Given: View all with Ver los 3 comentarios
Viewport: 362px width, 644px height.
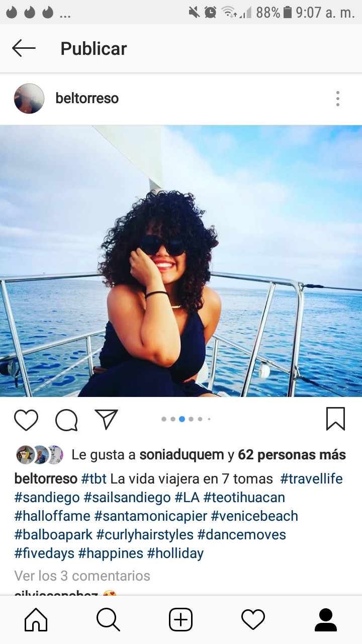Looking at the screenshot, I should (82, 576).
